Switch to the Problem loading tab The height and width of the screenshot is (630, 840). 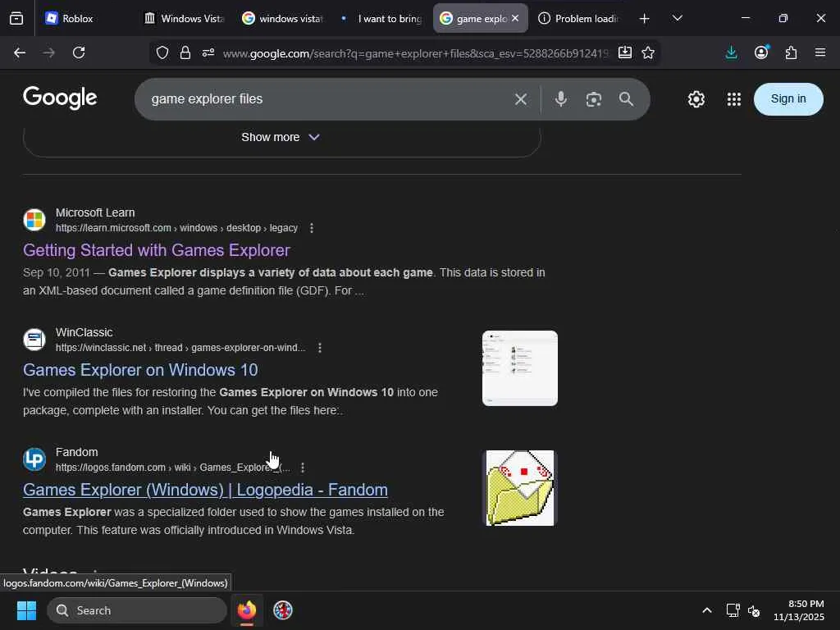[x=578, y=18]
